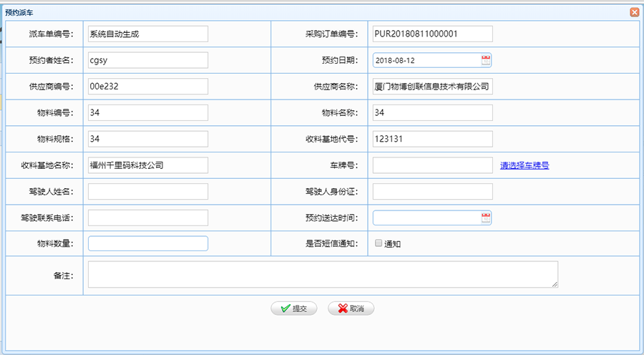The image size is (644, 355).
Task: Focus the 派车单编号 field
Action: click(x=148, y=34)
